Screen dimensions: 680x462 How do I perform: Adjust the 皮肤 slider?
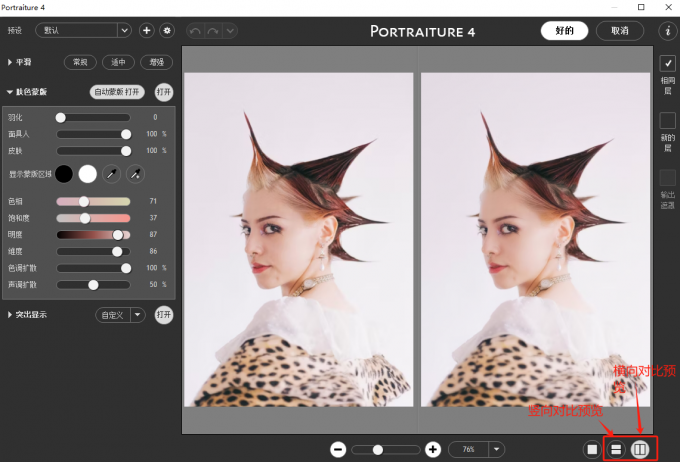(x=93, y=151)
